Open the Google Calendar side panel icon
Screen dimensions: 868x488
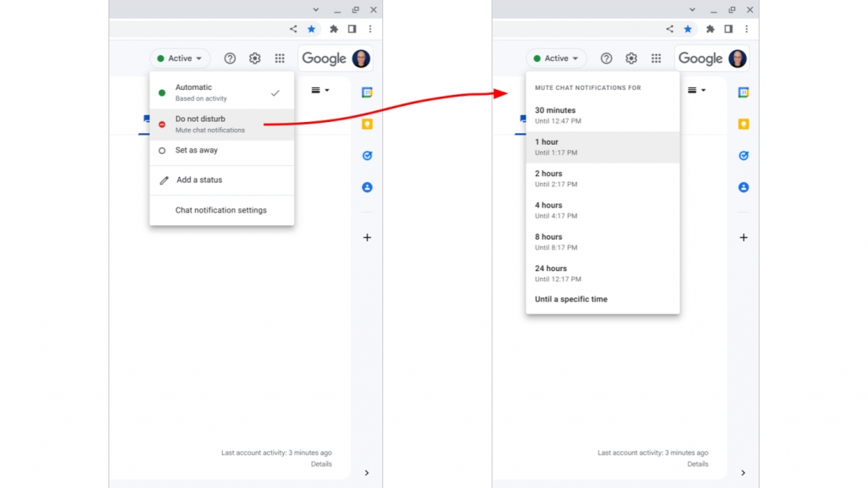click(x=367, y=91)
